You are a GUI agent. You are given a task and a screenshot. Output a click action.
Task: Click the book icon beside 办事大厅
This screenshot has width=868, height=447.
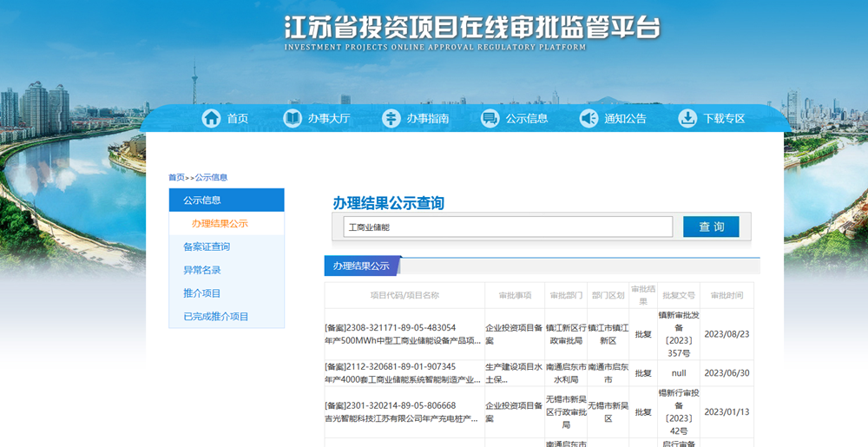point(293,119)
